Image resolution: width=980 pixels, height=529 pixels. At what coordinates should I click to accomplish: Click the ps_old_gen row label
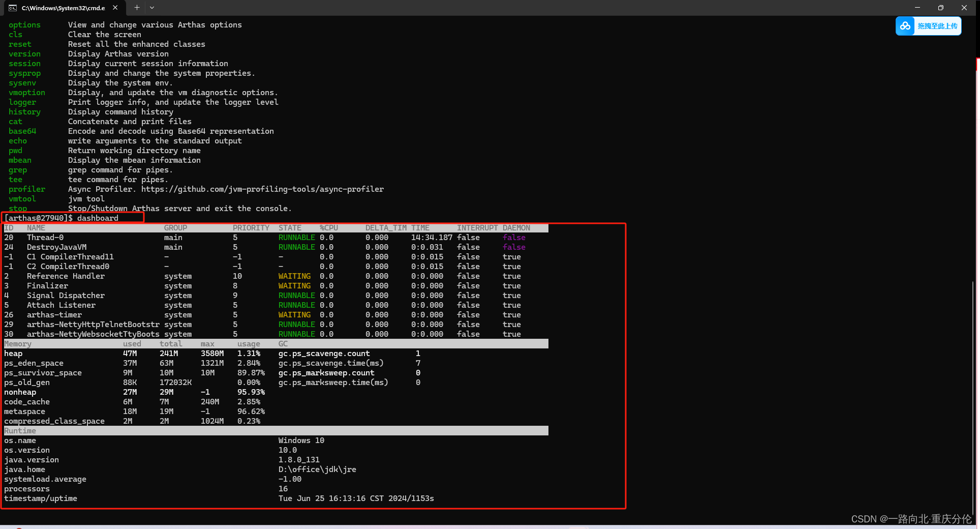pyautogui.click(x=27, y=383)
